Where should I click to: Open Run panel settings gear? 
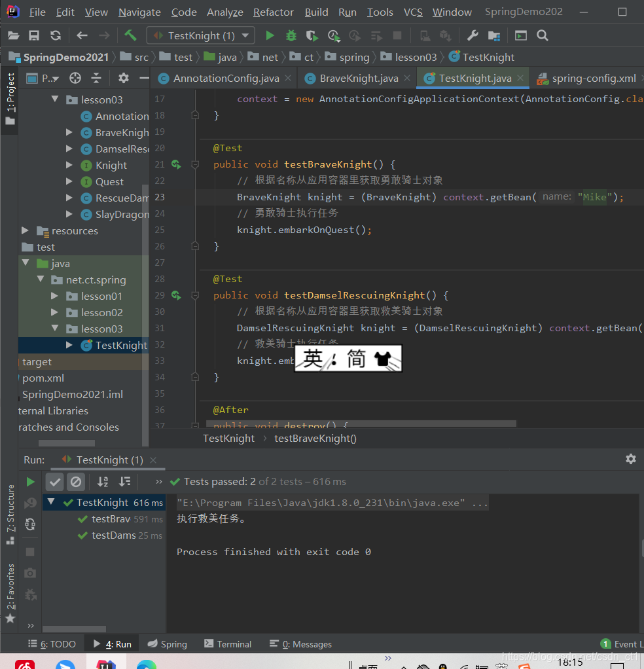click(631, 459)
